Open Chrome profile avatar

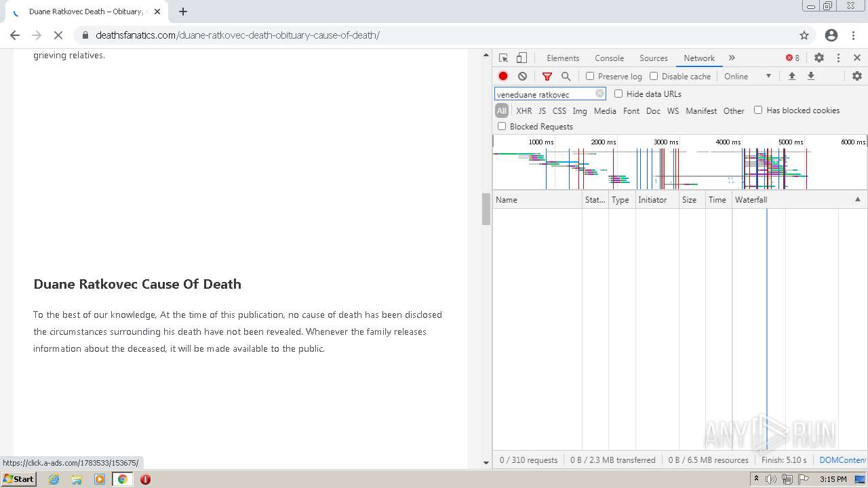click(831, 35)
